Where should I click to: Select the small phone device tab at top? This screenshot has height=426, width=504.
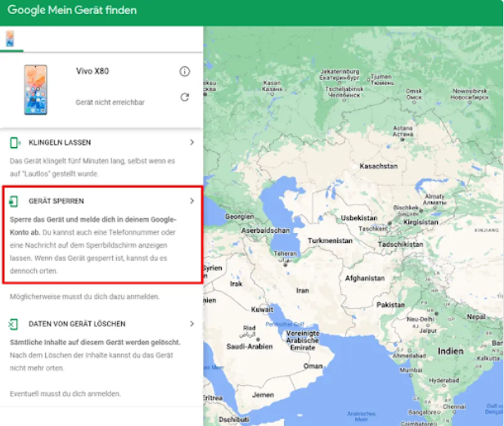tap(11, 38)
